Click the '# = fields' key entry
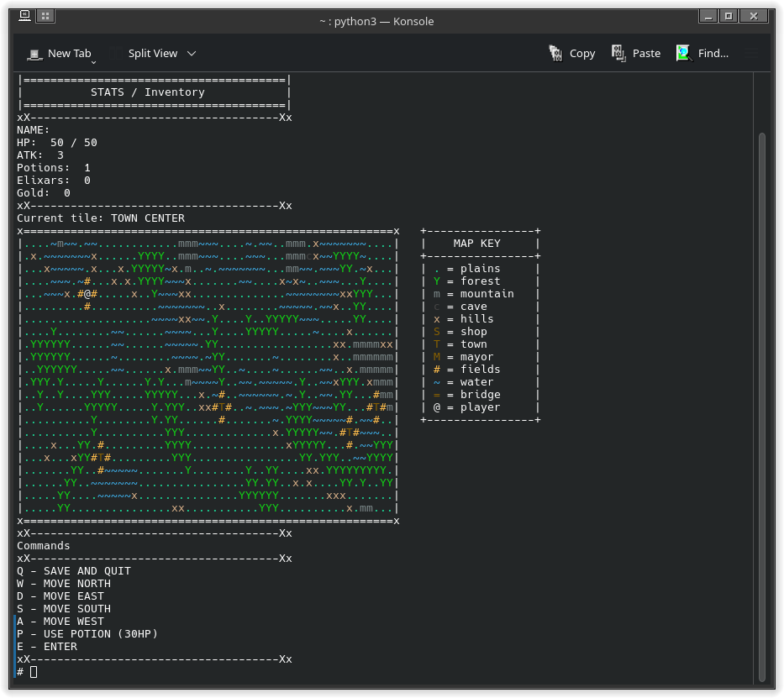 pyautogui.click(x=466, y=370)
